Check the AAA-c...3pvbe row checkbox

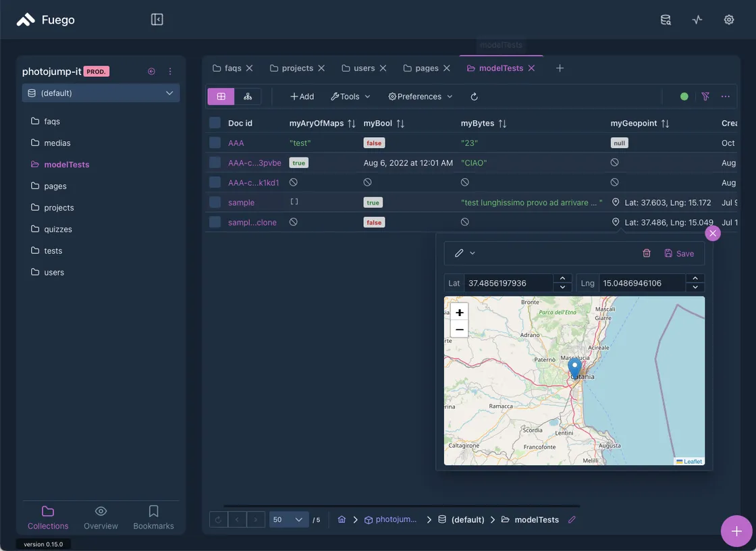point(215,163)
